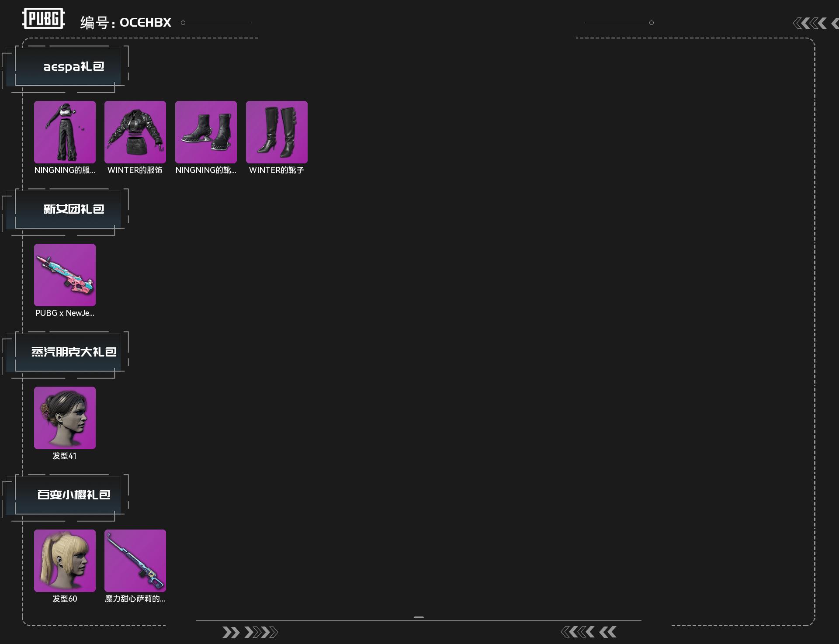The image size is (839, 644).
Task: Click the PUBG logo
Action: coord(44,19)
